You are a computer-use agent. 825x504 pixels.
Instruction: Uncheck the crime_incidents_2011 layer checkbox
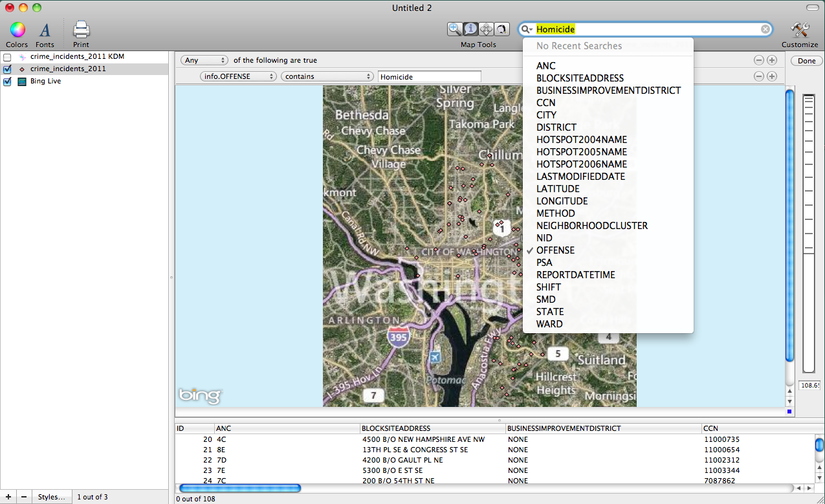coord(8,69)
